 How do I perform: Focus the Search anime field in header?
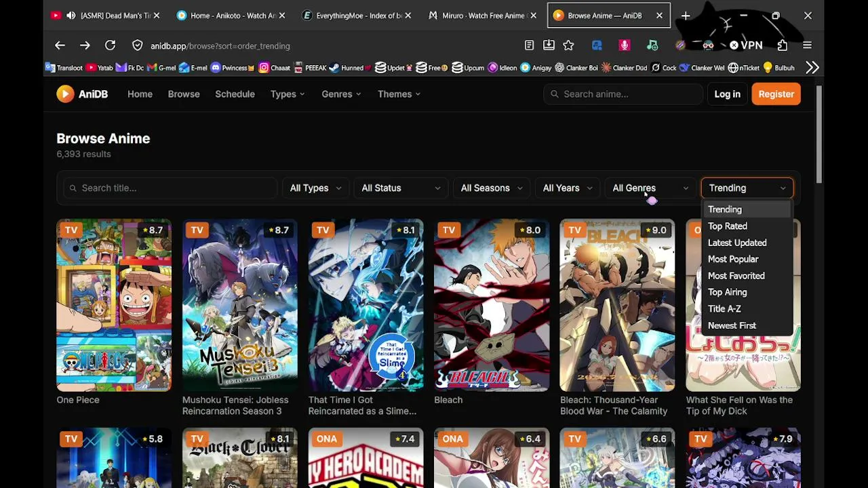[x=623, y=94]
